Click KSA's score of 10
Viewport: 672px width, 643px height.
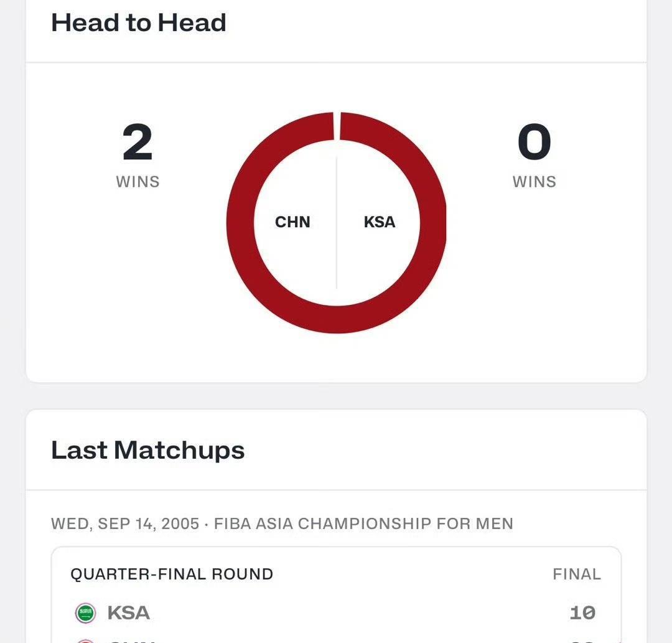click(x=582, y=613)
